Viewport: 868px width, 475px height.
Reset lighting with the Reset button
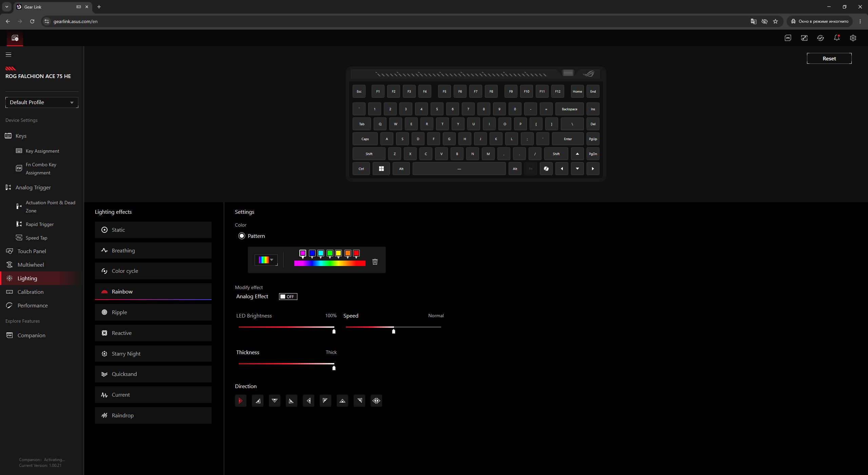[x=829, y=58]
